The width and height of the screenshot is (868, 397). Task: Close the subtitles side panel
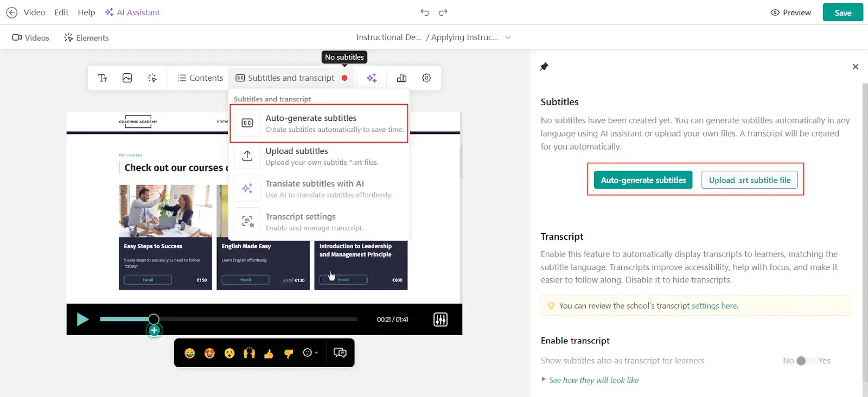[x=856, y=67]
